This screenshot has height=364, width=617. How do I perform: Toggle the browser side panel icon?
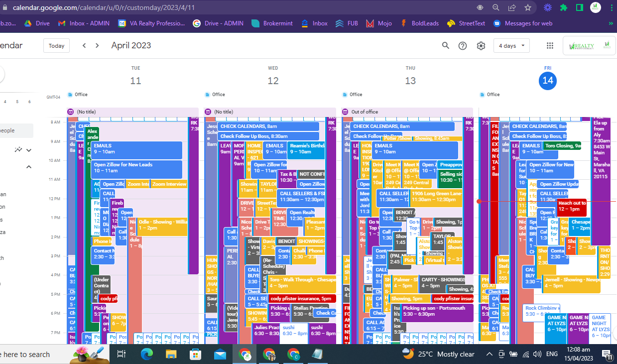point(580,7)
